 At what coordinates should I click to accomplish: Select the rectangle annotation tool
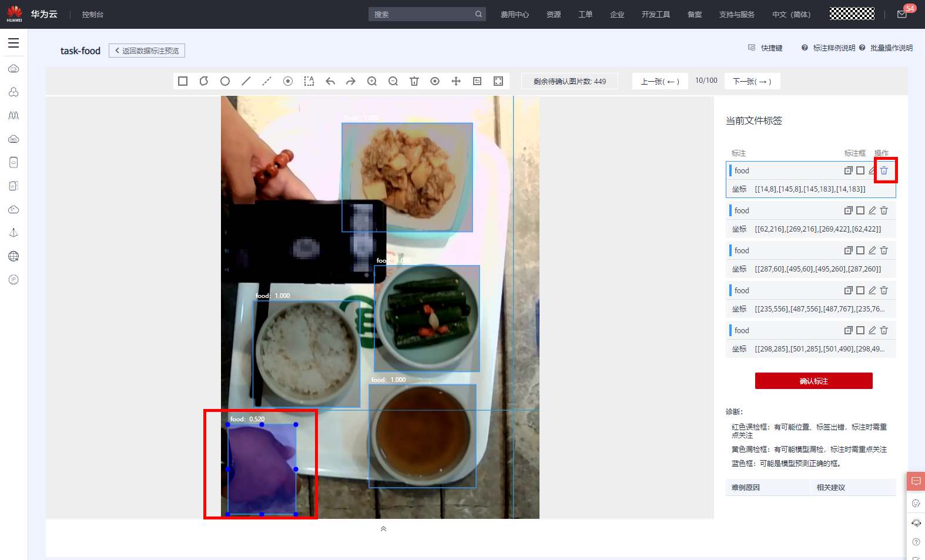[183, 81]
